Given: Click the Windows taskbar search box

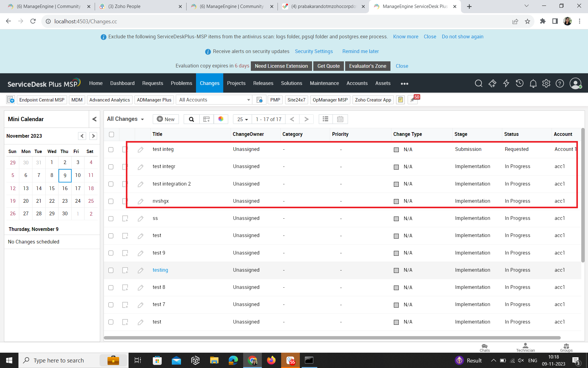Looking at the screenshot, I should [59, 360].
